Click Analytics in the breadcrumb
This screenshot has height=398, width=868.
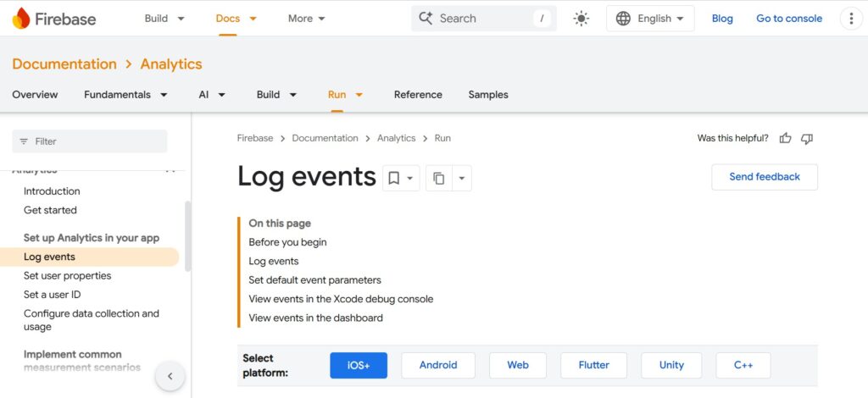click(x=397, y=138)
